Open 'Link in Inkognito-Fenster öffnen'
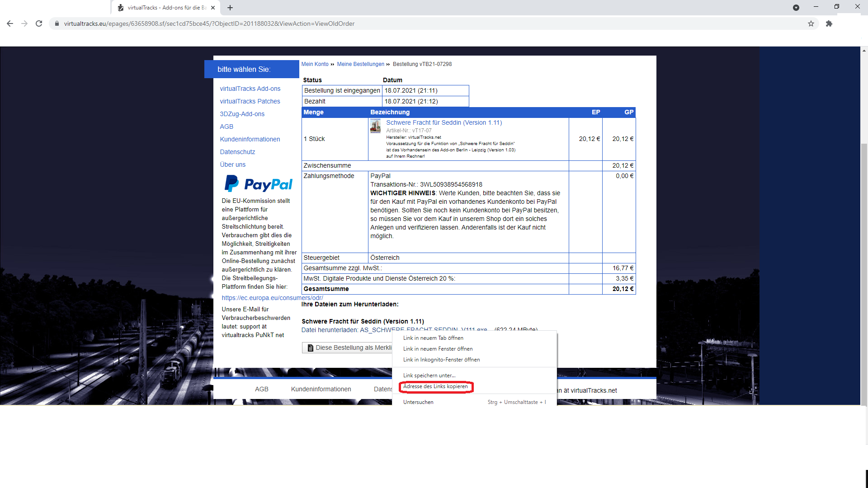868x488 pixels. [x=441, y=360]
